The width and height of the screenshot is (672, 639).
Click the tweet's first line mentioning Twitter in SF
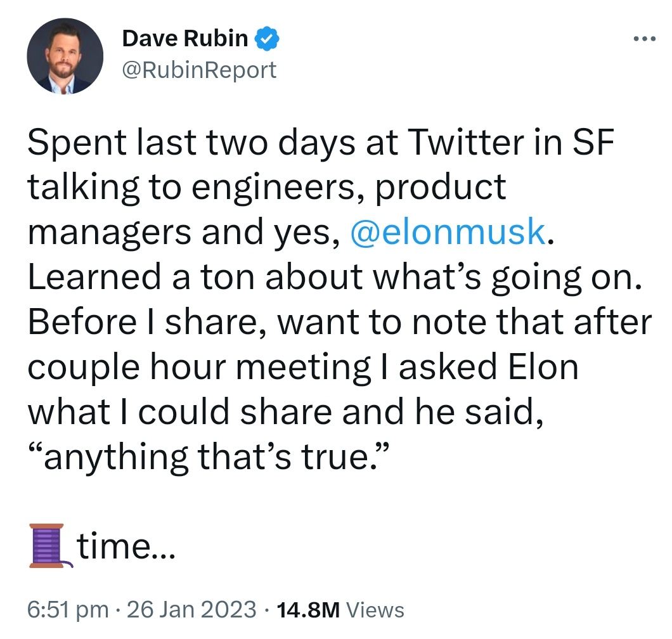[x=321, y=144]
